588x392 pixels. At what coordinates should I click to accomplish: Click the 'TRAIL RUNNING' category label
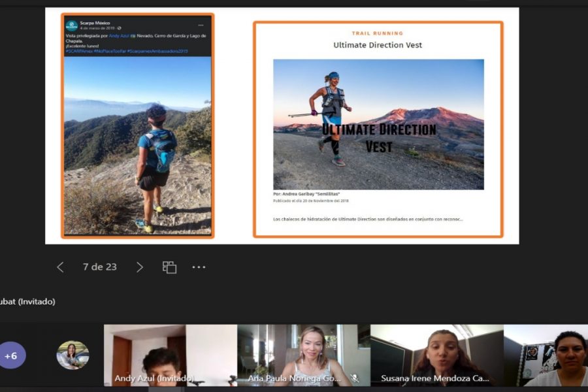pyautogui.click(x=378, y=33)
